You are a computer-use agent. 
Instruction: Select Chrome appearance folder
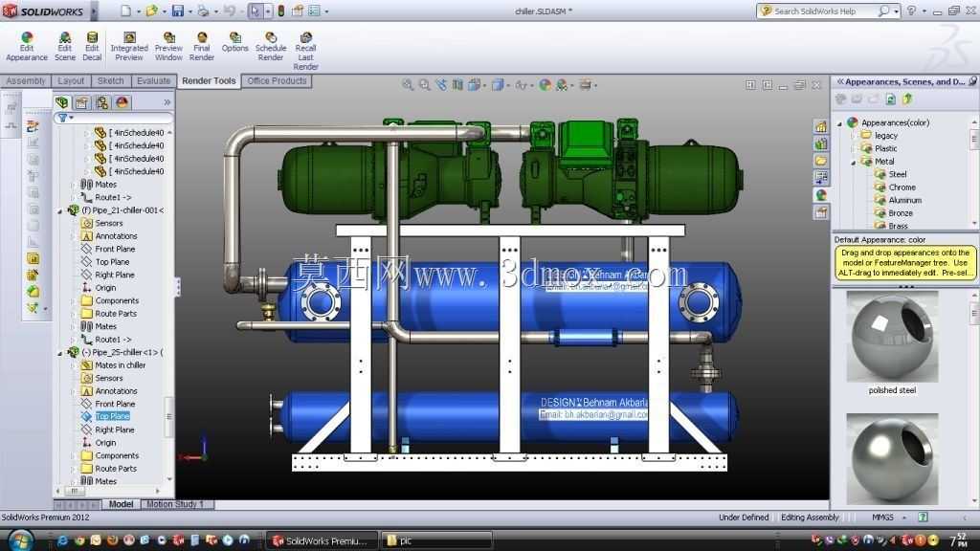point(902,187)
